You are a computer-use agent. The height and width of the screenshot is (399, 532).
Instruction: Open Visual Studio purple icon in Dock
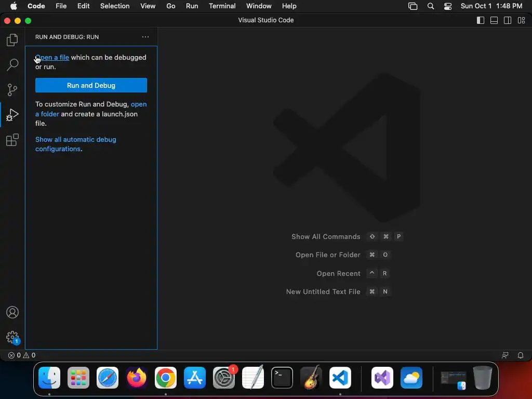click(382, 378)
